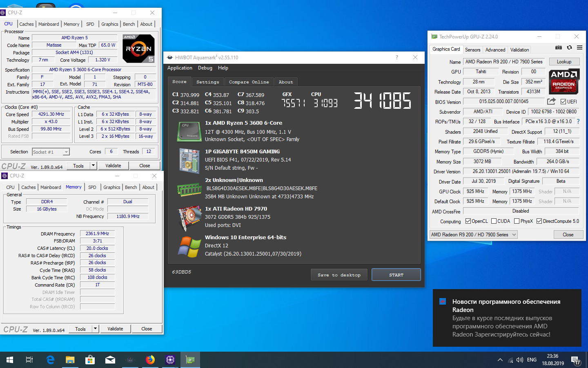588x368 pixels.
Task: Click Validate in upper CPU-Z window
Action: pyautogui.click(x=113, y=166)
